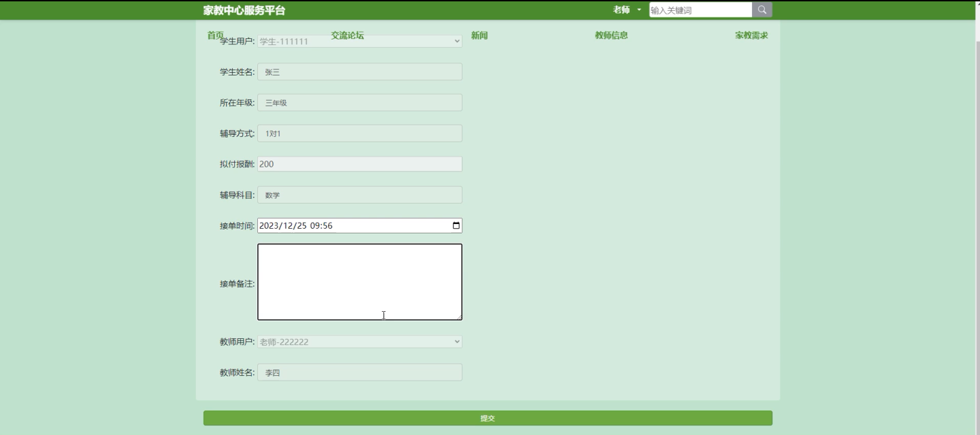
Task: Click the 接单时间 datetime field
Action: pyautogui.click(x=359, y=225)
